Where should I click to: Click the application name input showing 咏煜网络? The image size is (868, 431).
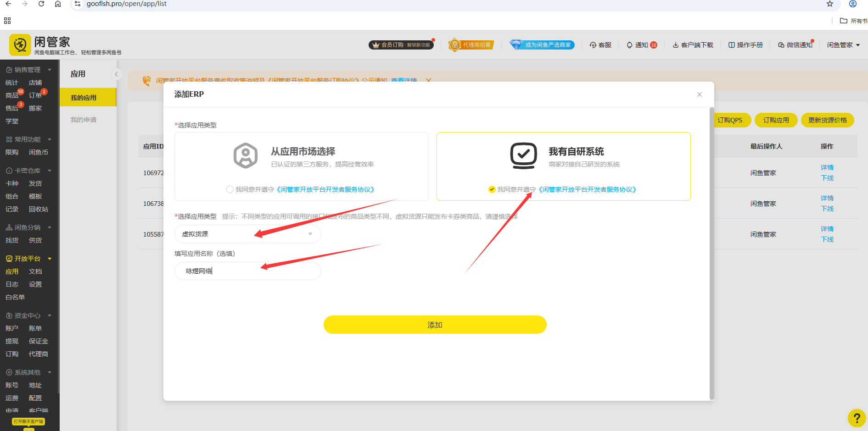click(x=247, y=271)
